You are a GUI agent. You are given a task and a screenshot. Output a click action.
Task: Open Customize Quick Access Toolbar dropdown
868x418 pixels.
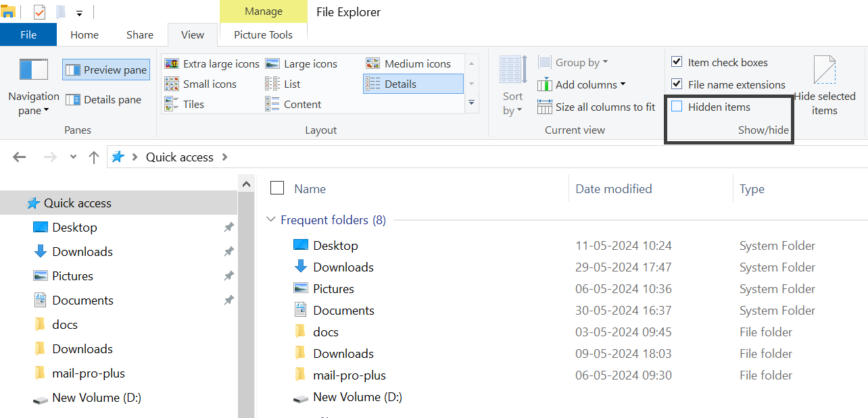point(80,13)
